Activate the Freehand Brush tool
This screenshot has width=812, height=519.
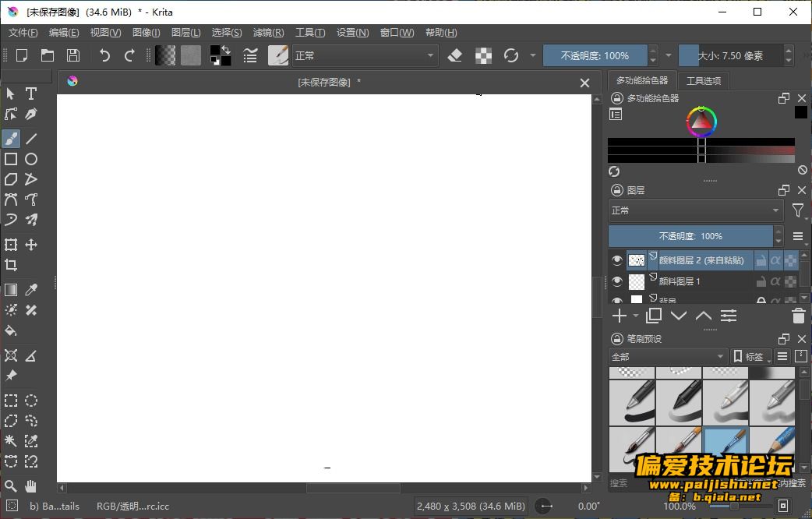click(x=11, y=139)
